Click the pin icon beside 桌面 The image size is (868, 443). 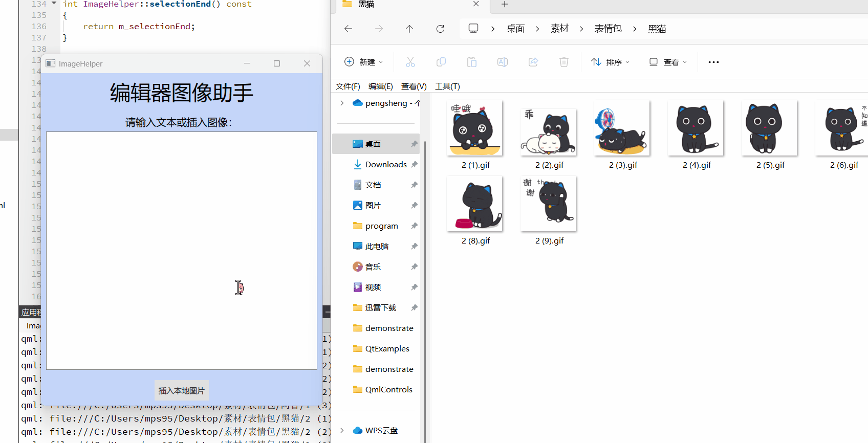(x=414, y=144)
